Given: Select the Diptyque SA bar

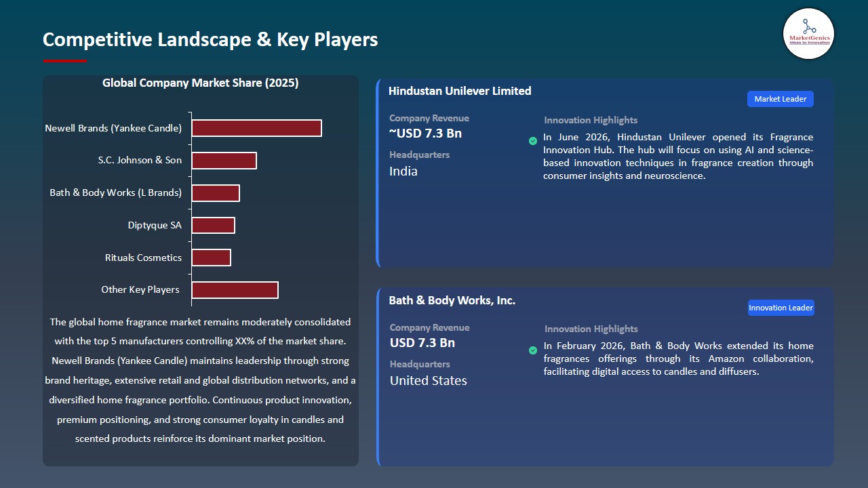Looking at the screenshot, I should tap(213, 225).
